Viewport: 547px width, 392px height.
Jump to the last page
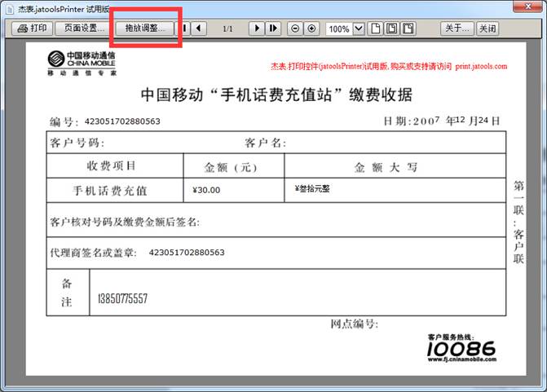(273, 29)
